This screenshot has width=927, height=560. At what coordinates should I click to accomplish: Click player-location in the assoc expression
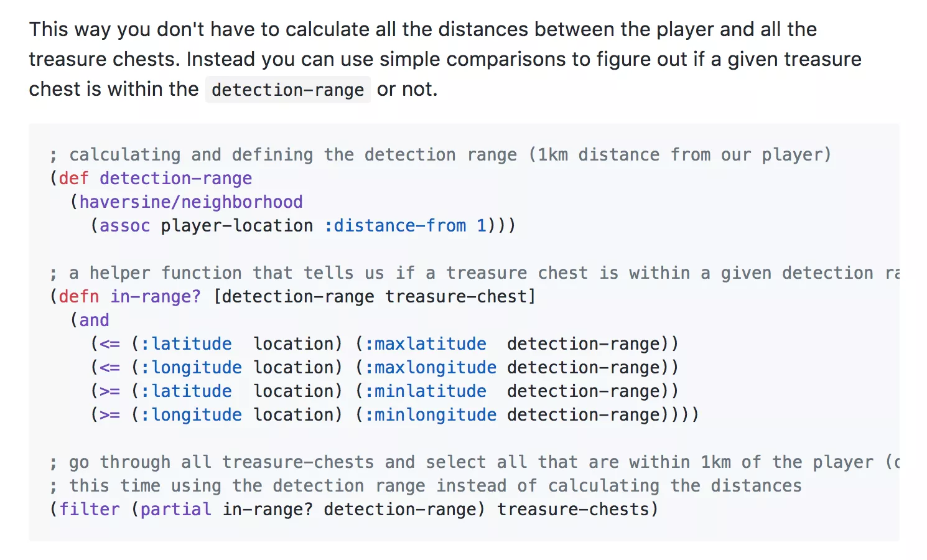[x=236, y=226]
